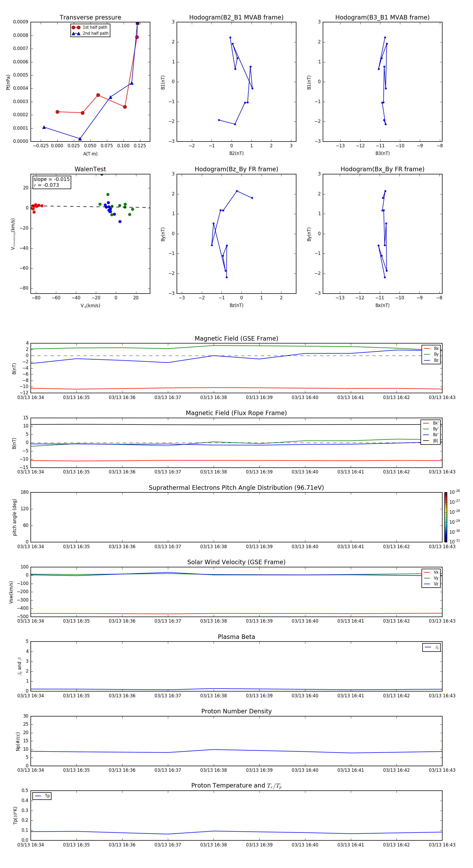Viewport: 473px width, 868px height.
Task: Click the "0.0009" tick on Transverse pressure axis
Action: (20, 22)
